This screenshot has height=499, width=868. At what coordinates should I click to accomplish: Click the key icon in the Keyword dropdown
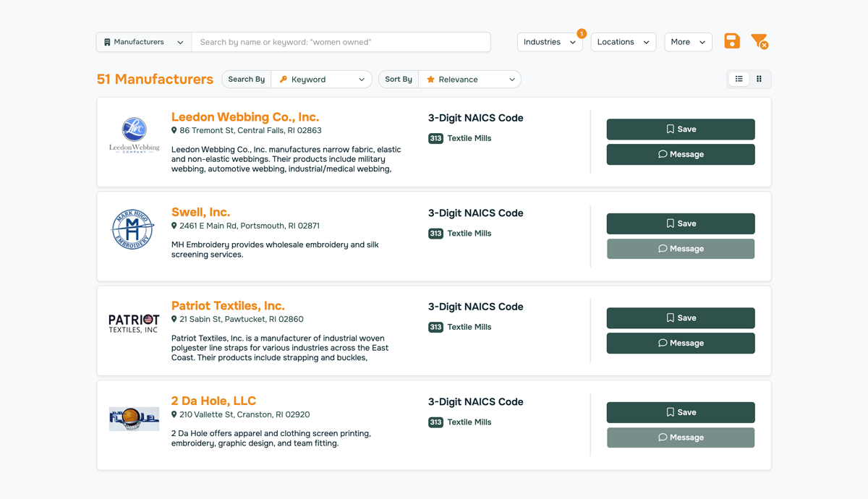283,80
